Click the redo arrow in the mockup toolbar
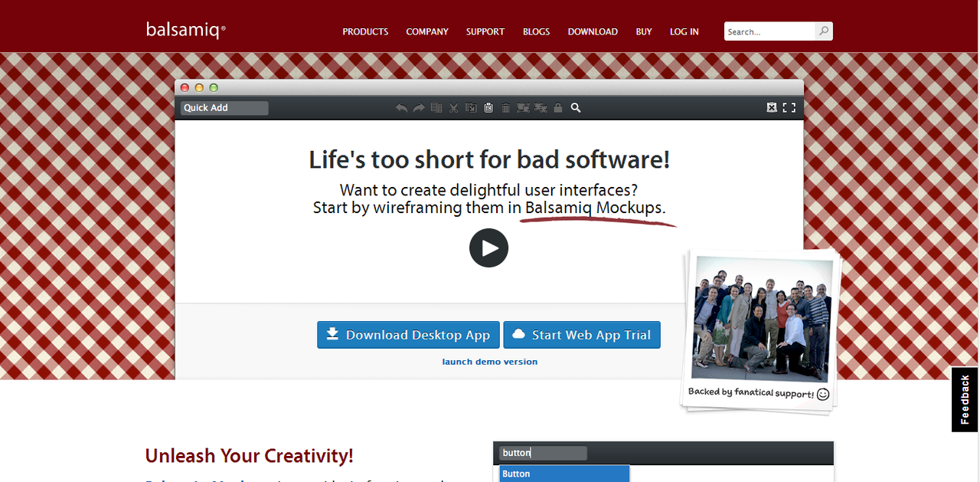This screenshot has height=482, width=980. coord(419,108)
